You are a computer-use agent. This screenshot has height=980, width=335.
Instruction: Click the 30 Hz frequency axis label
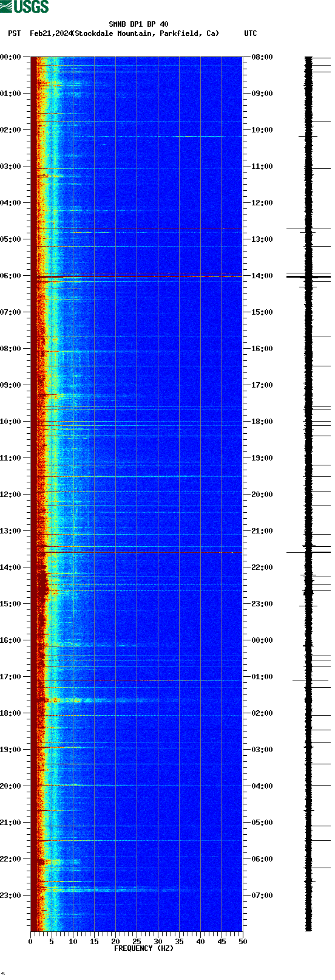[158, 941]
